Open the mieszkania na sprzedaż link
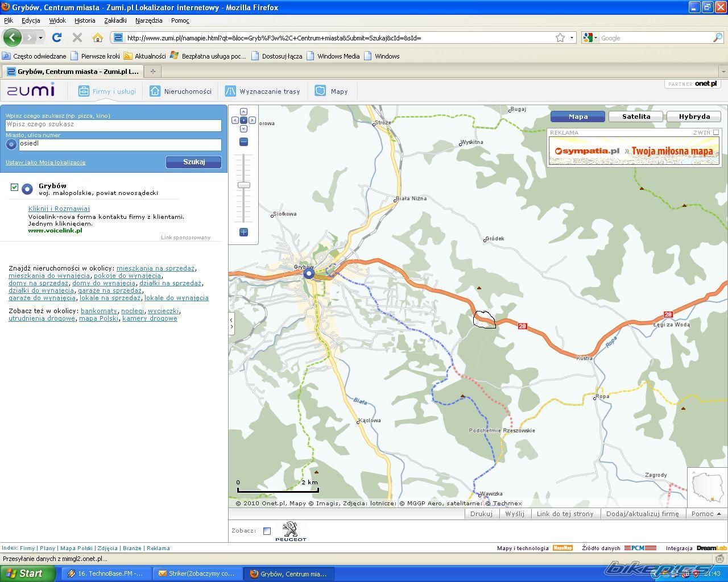Screen dimensions: 728x582 155,268
